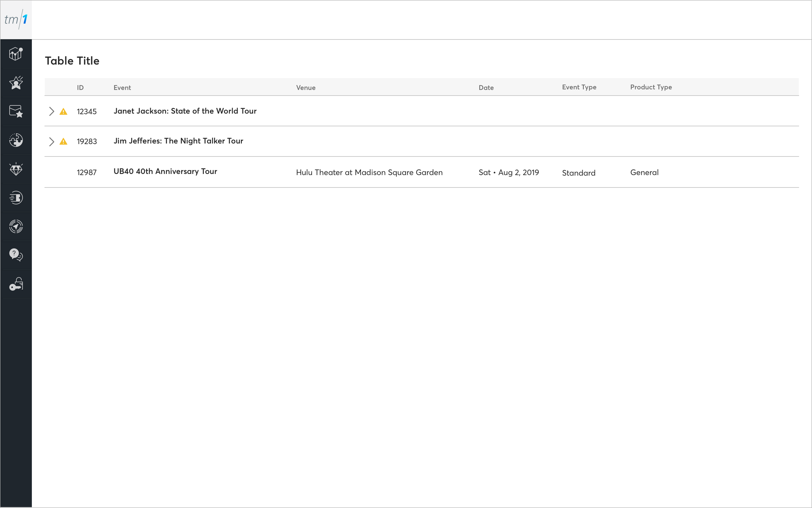Open Janet Jackson: State of the World Tour

[185, 111]
